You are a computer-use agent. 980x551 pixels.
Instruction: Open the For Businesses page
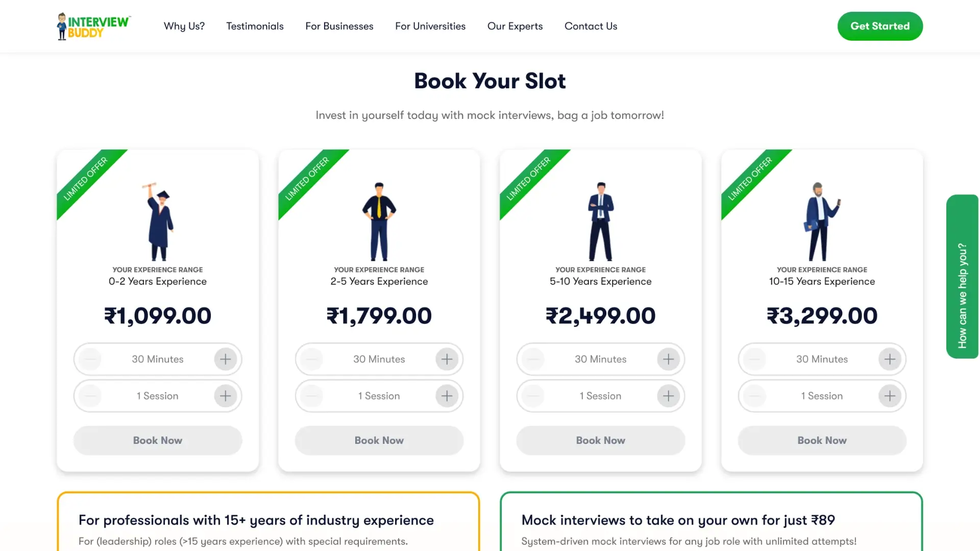point(339,26)
